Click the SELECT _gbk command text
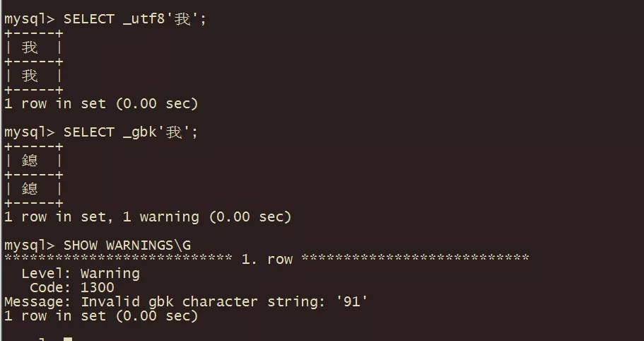The height and width of the screenshot is (341, 644). pos(130,132)
